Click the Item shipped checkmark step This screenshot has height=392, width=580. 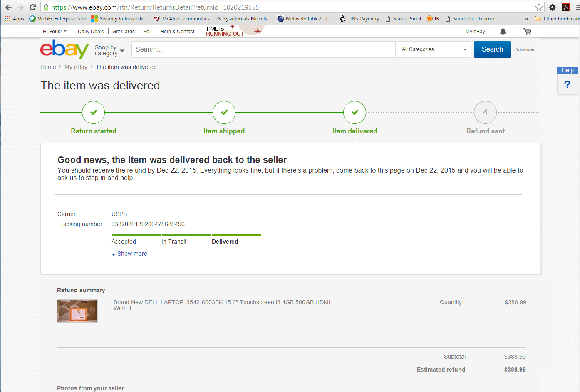click(x=224, y=112)
